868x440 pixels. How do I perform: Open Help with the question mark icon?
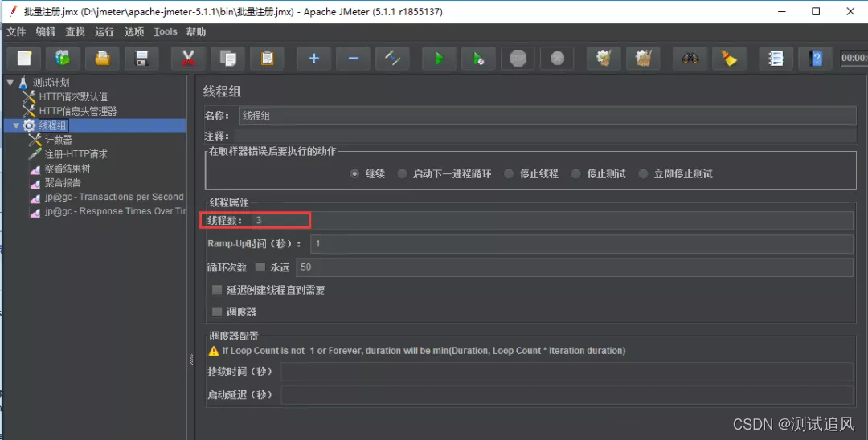tap(816, 58)
